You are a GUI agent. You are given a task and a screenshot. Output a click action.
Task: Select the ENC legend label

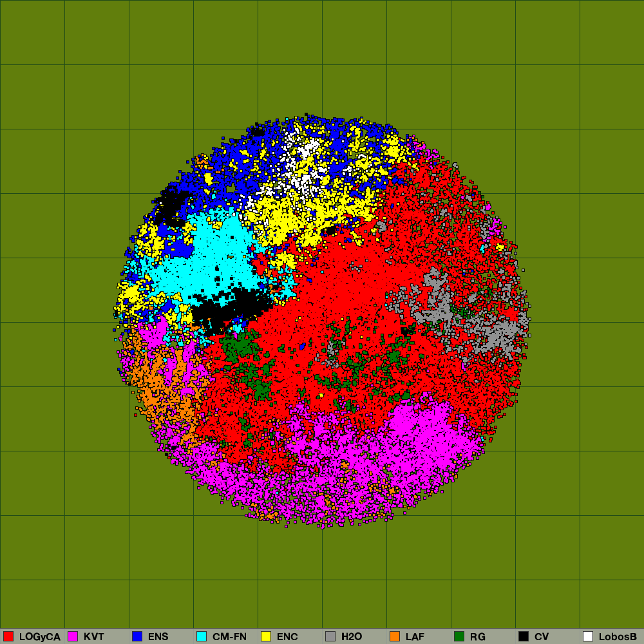287,637
